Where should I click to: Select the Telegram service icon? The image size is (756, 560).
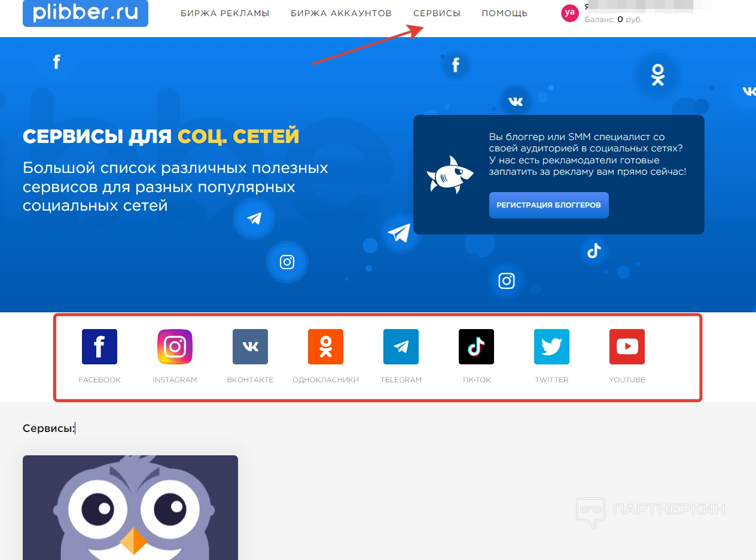coord(401,346)
